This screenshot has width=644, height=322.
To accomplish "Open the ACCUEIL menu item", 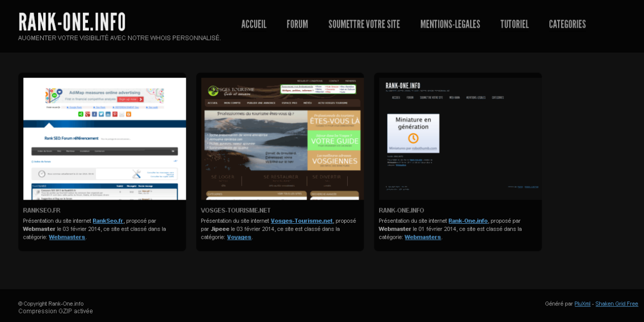I will (x=254, y=24).
